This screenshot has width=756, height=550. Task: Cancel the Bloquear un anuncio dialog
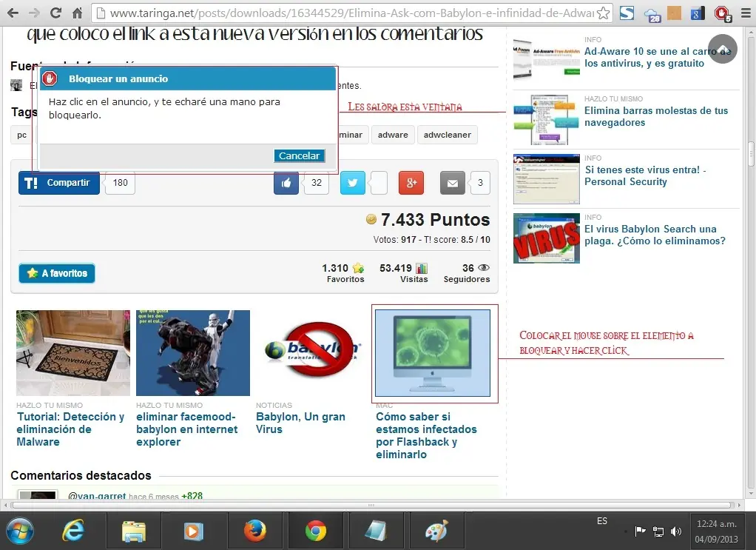tap(299, 155)
